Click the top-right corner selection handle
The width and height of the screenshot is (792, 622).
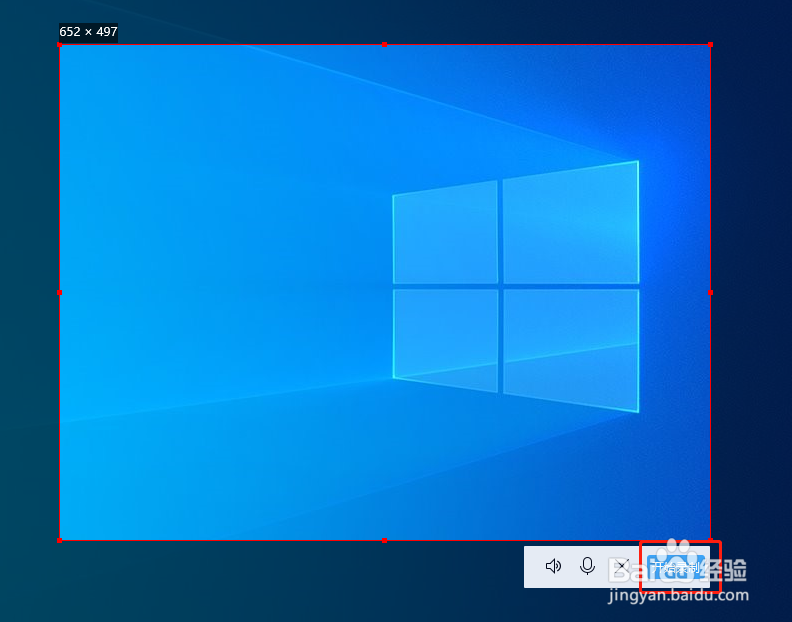710,45
